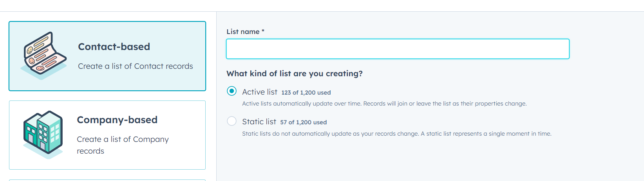Image resolution: width=644 pixels, height=181 pixels.
Task: Click the Company-based heading text
Action: tap(117, 120)
